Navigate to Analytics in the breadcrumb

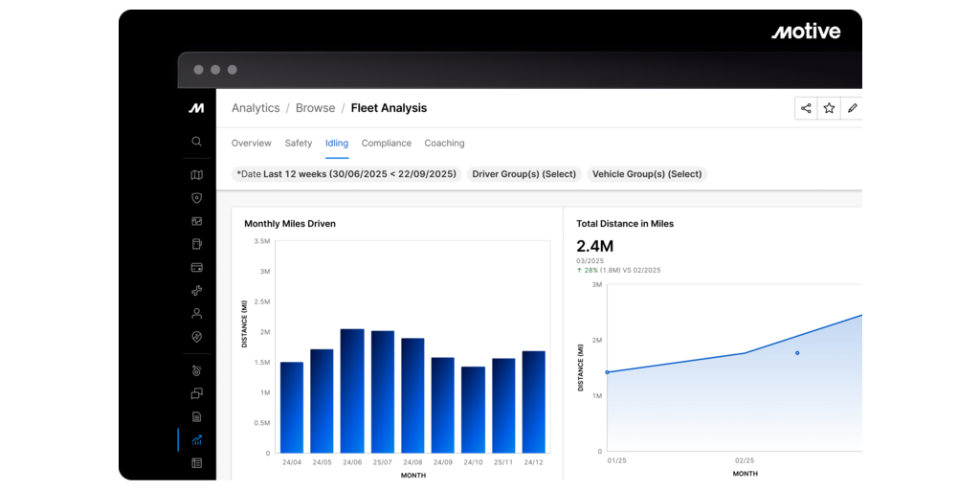(x=256, y=108)
